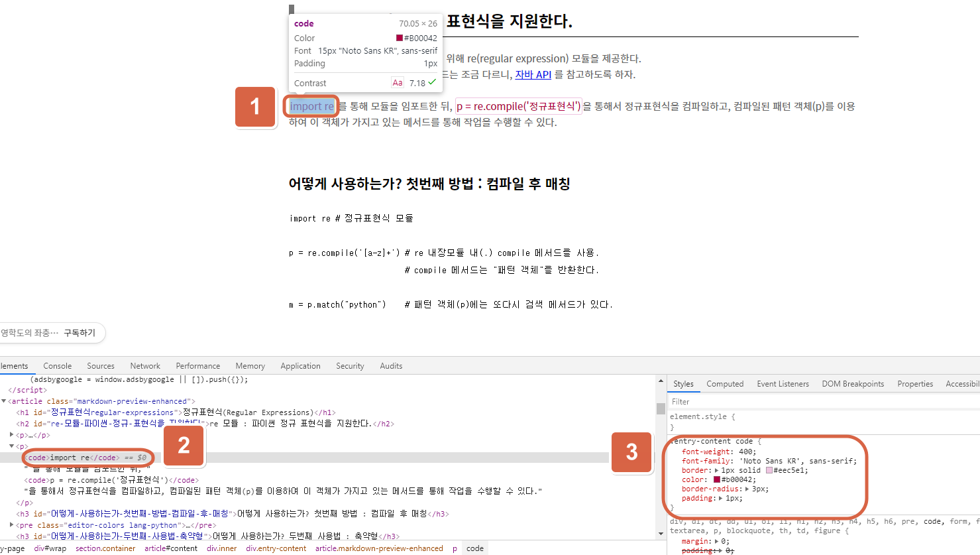This screenshot has width=980, height=555.
Task: Open color picker for #b00042 swatch in Styles
Action: pos(717,479)
